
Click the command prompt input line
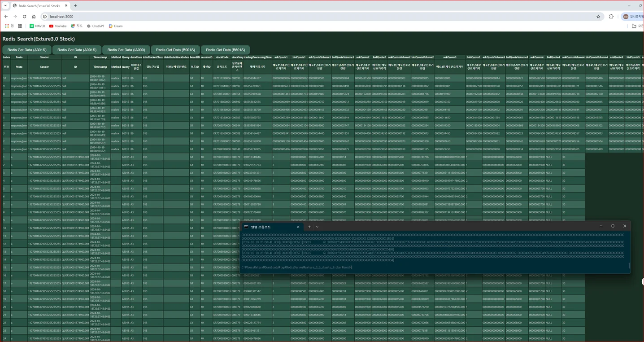(296, 267)
